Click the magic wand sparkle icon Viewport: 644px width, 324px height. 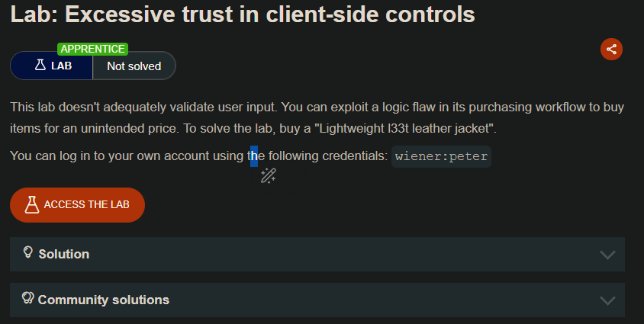point(267,176)
